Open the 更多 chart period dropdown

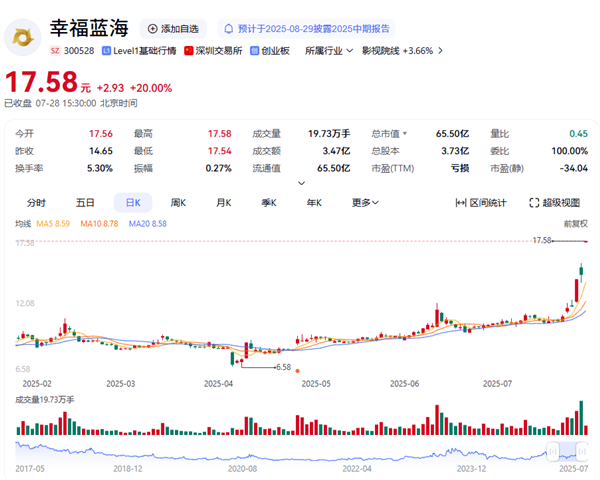(367, 202)
